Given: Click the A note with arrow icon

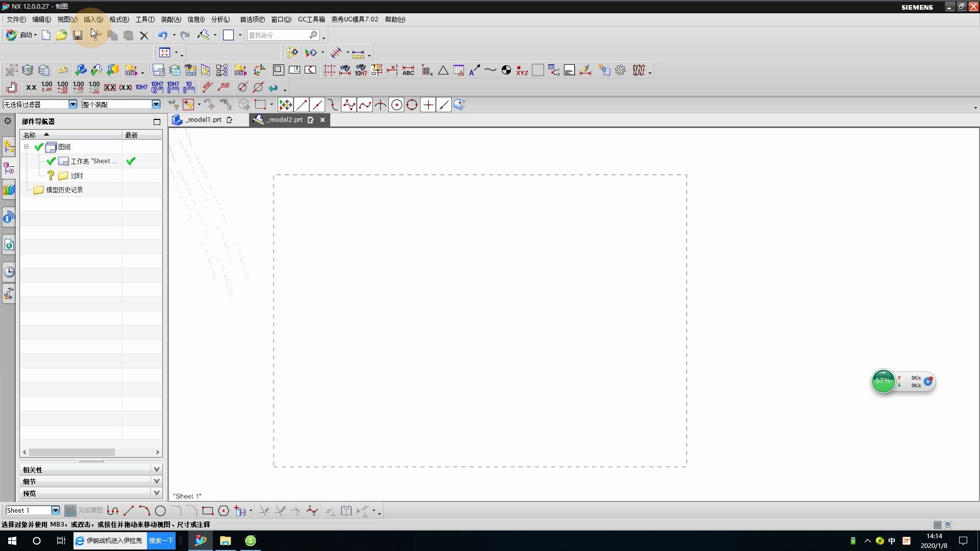Looking at the screenshot, I should [474, 70].
